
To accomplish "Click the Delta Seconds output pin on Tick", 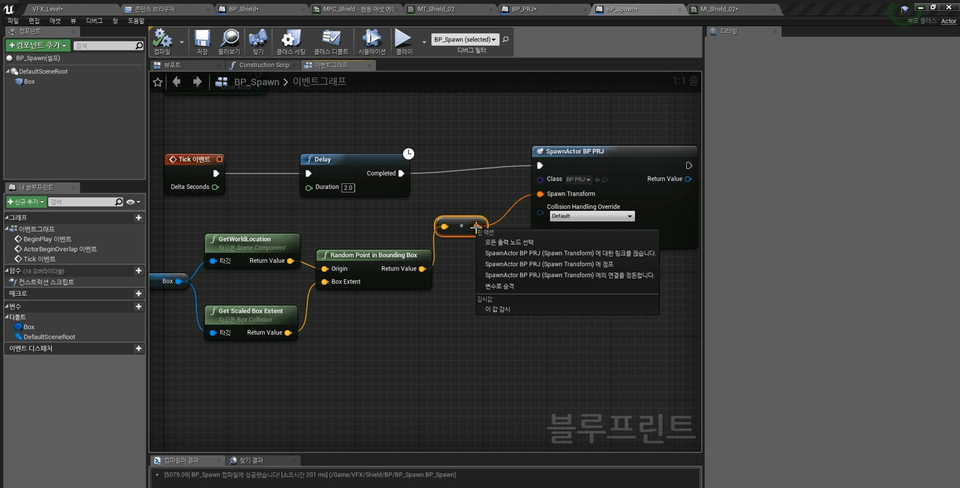I will pyautogui.click(x=215, y=187).
